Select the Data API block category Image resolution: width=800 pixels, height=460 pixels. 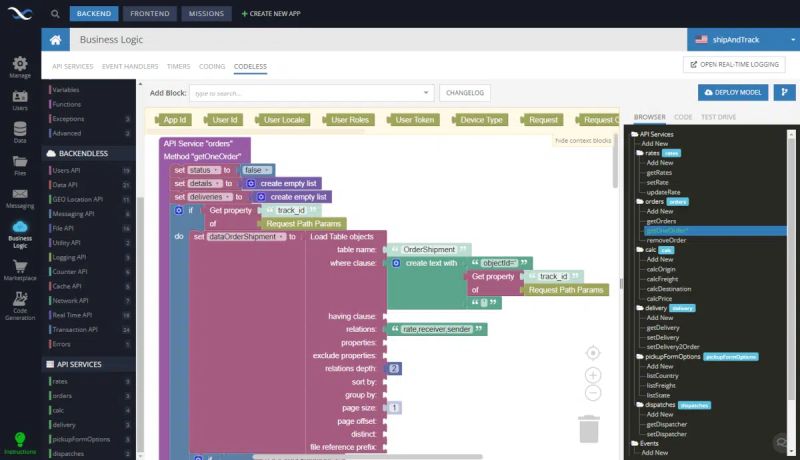[x=65, y=185]
